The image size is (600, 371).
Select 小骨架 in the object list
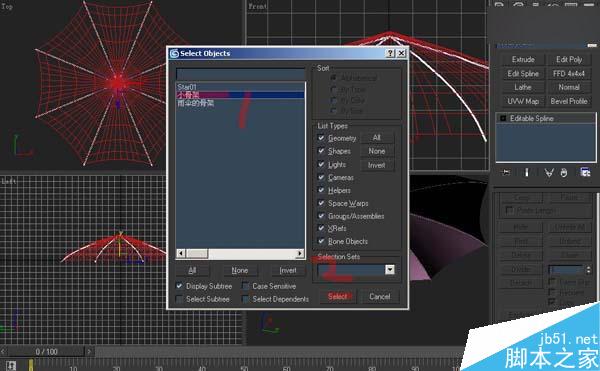(x=240, y=95)
